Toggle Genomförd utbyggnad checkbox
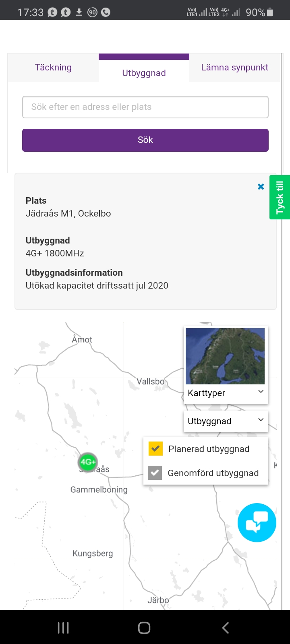This screenshot has height=644, width=290. (155, 473)
